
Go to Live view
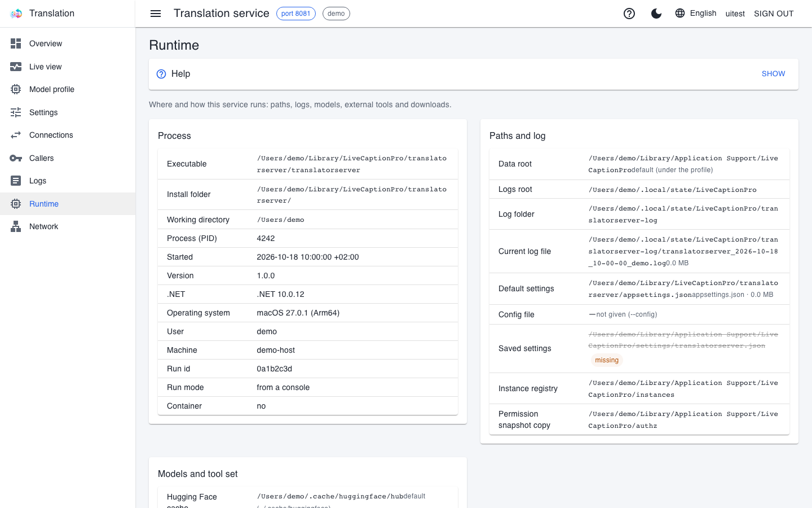tap(68, 67)
